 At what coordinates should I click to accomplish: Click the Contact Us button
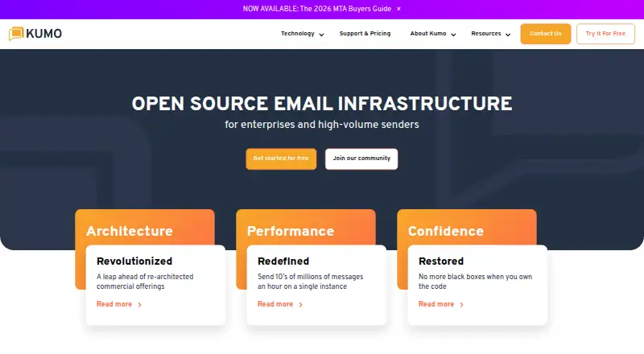tap(546, 34)
